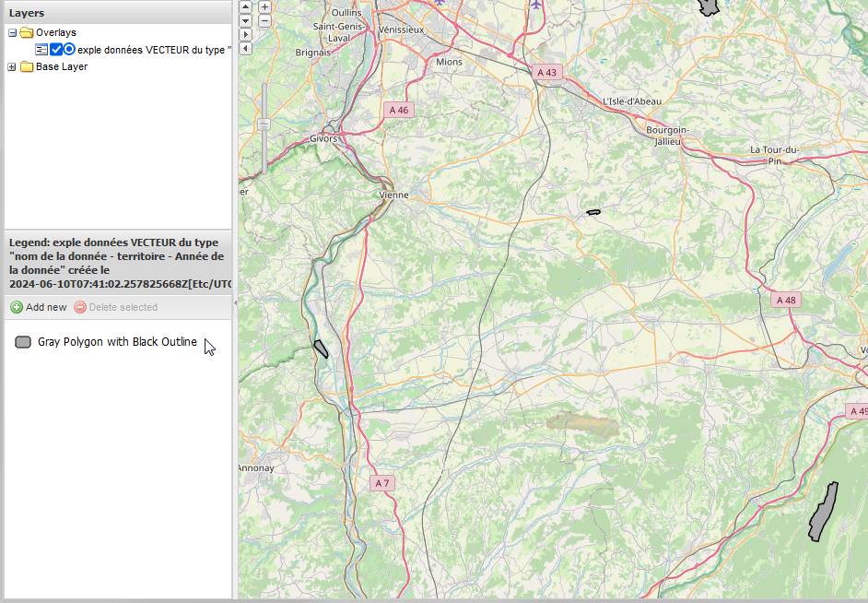The image size is (868, 603).
Task: Click the layer style icon beside checkbox
Action: 41,50
